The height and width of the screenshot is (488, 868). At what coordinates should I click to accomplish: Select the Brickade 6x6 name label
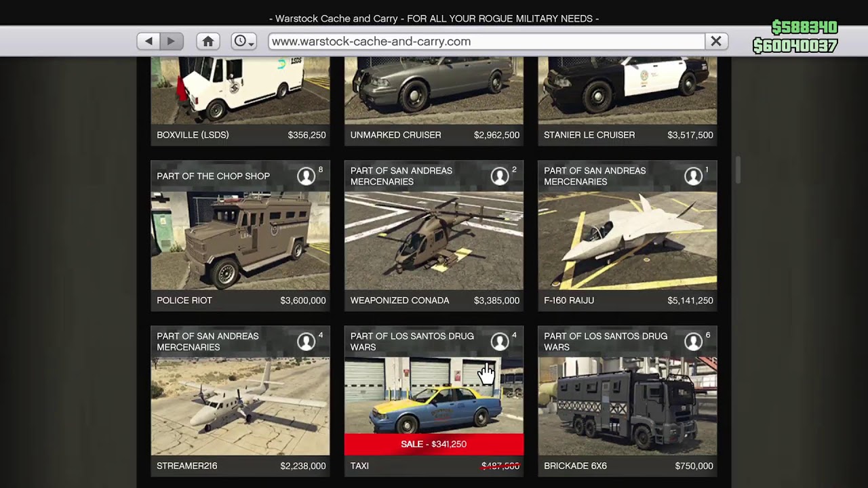tap(575, 466)
